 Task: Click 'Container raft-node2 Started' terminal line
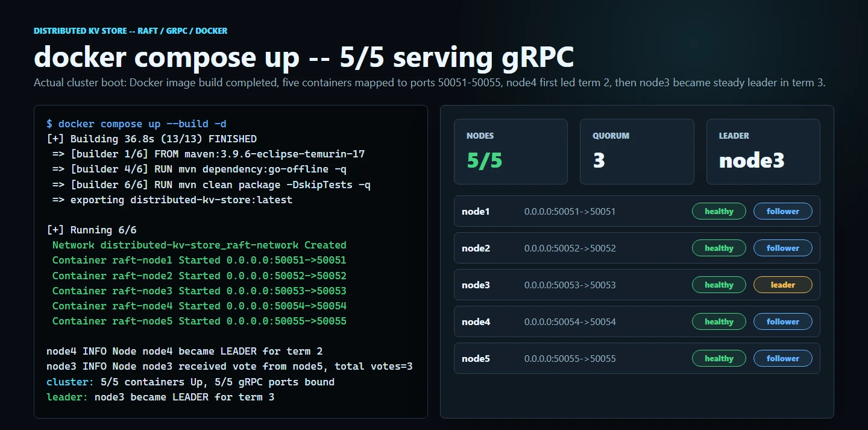200,276
